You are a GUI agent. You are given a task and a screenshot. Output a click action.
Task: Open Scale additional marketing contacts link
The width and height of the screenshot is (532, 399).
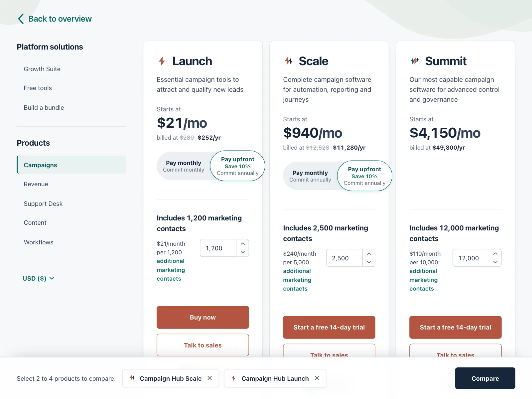(297, 280)
